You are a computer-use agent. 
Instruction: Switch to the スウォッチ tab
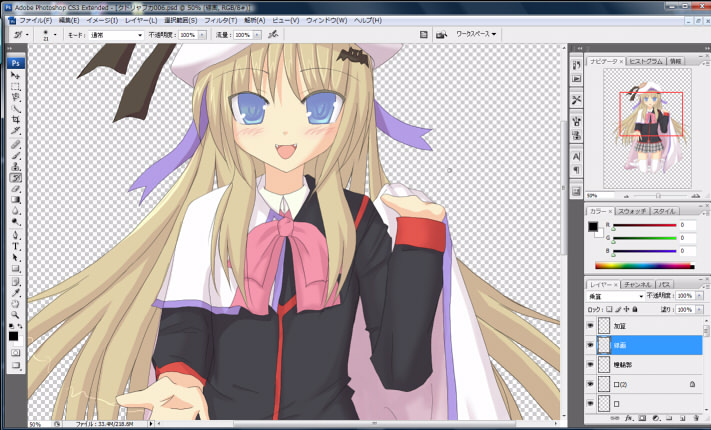tap(633, 211)
